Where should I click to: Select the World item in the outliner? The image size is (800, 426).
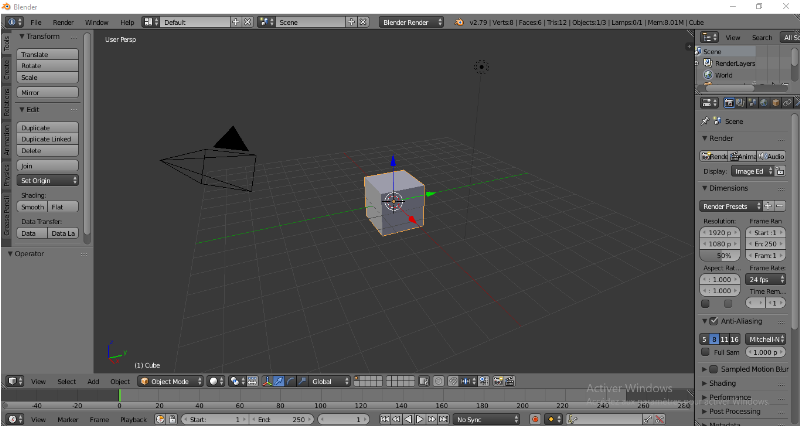724,75
